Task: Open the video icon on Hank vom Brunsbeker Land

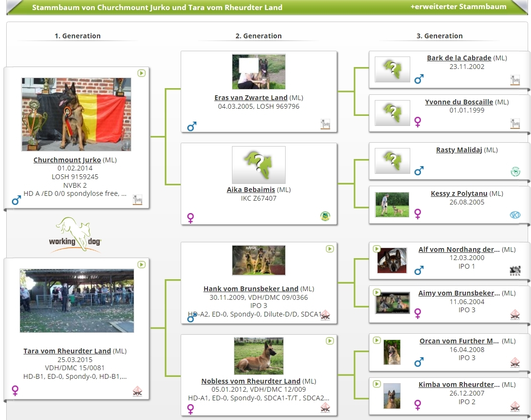Action: point(329,249)
